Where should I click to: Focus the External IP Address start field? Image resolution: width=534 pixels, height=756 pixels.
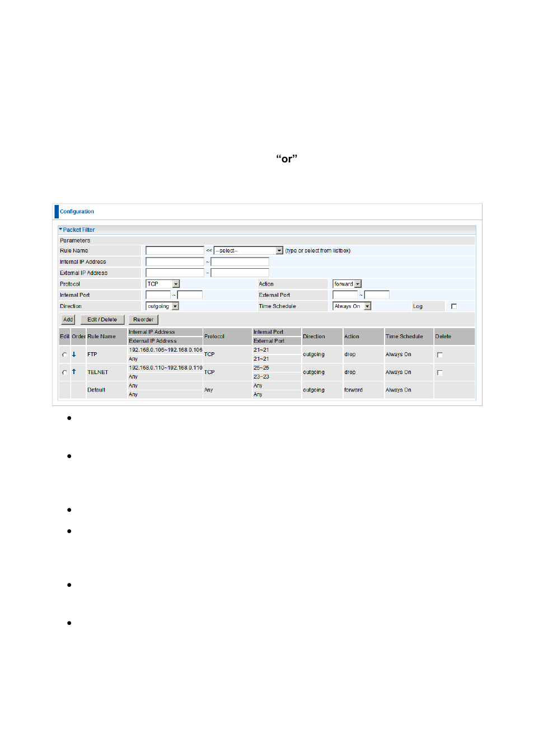point(175,273)
